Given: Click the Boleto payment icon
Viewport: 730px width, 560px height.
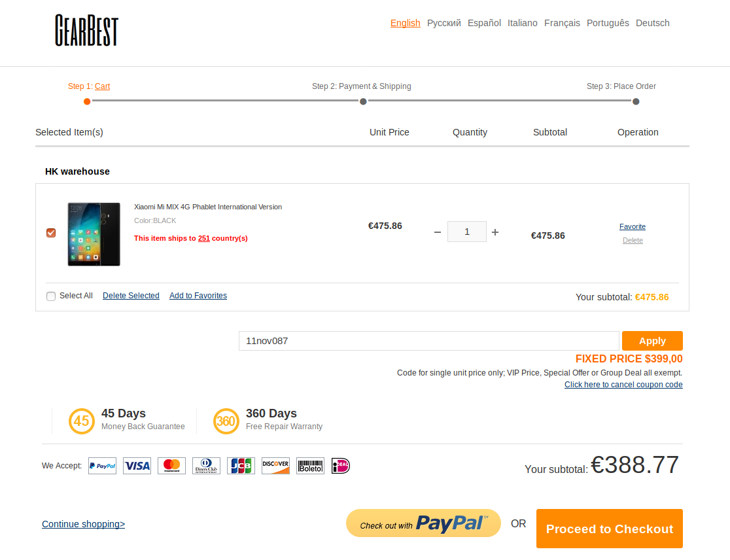Looking at the screenshot, I should tap(310, 466).
